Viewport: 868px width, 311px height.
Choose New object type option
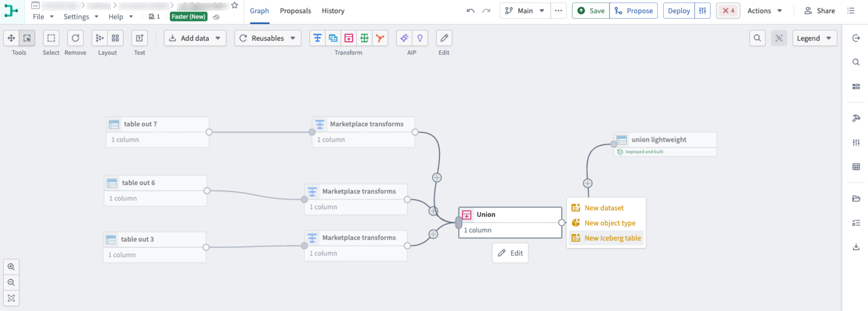click(606, 223)
